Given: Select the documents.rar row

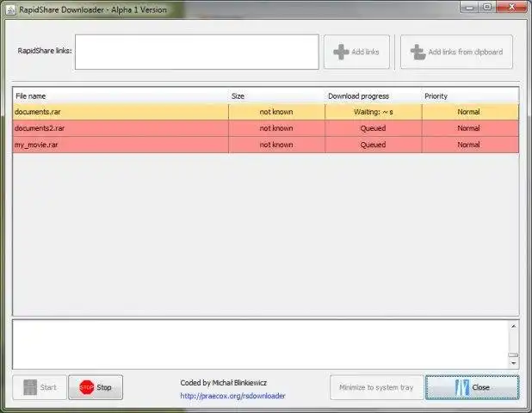Looking at the screenshot, I should 266,112.
